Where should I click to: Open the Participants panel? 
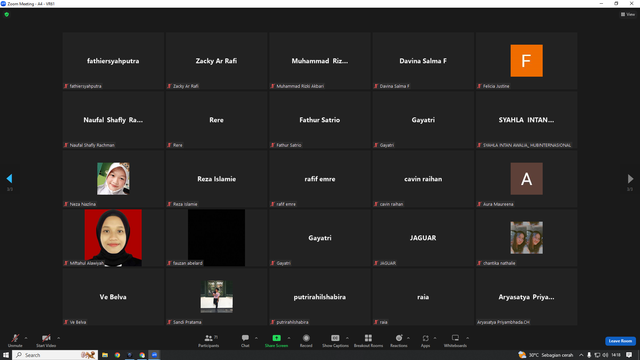point(209,340)
